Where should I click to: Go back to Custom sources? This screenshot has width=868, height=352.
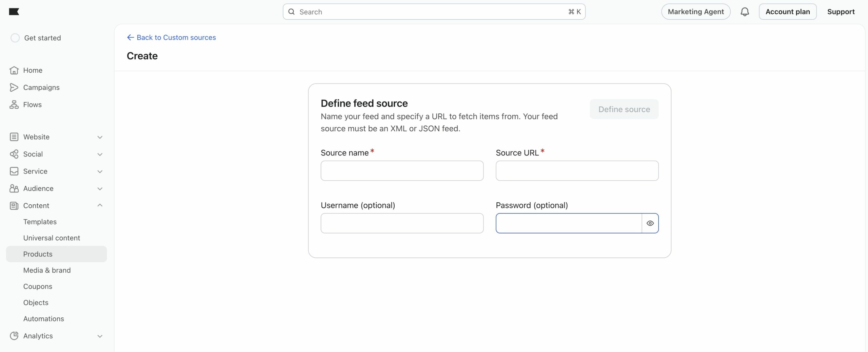[171, 37]
